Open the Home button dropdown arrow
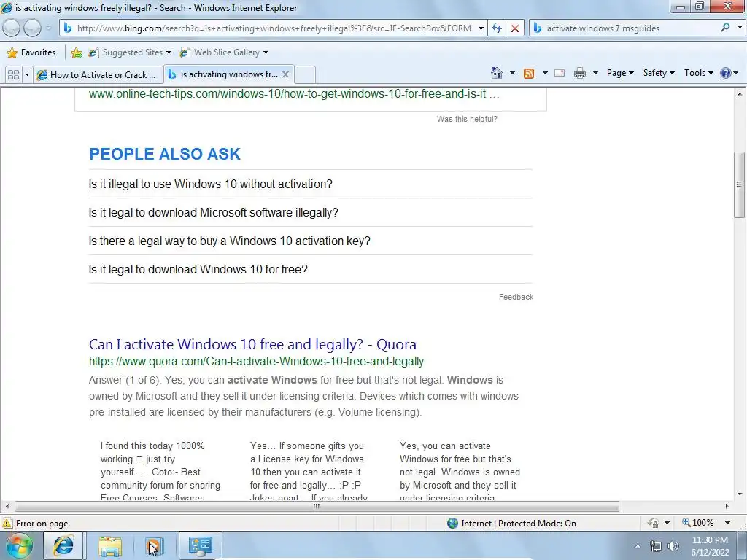Image resolution: width=747 pixels, height=560 pixels. click(512, 73)
